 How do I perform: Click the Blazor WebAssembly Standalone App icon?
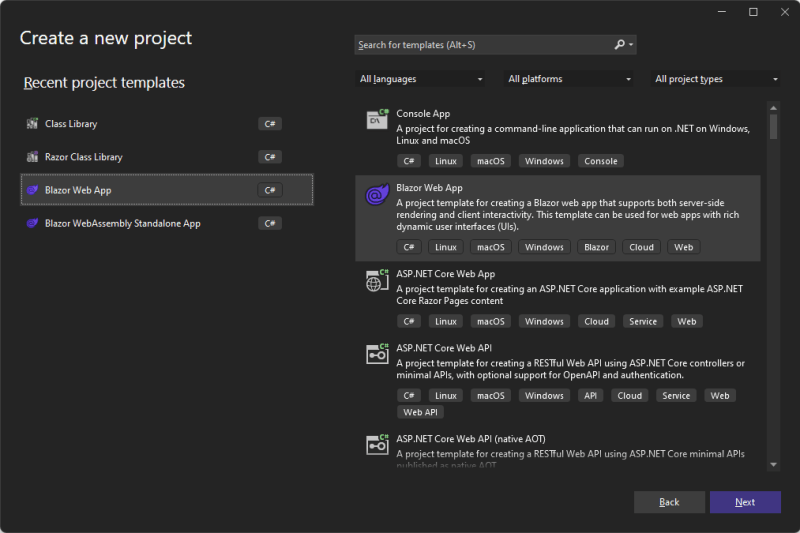click(x=32, y=223)
